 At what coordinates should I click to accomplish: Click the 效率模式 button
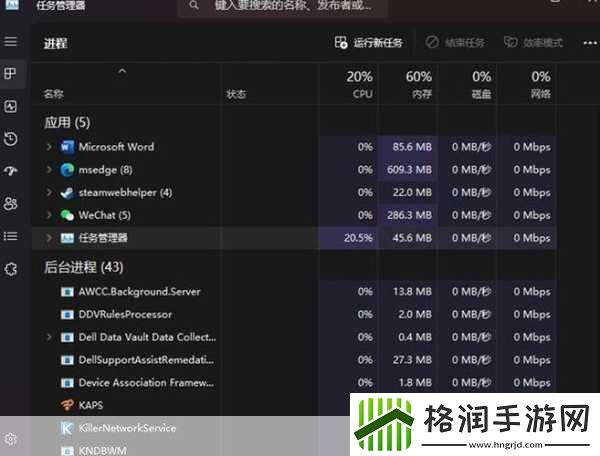tap(534, 43)
